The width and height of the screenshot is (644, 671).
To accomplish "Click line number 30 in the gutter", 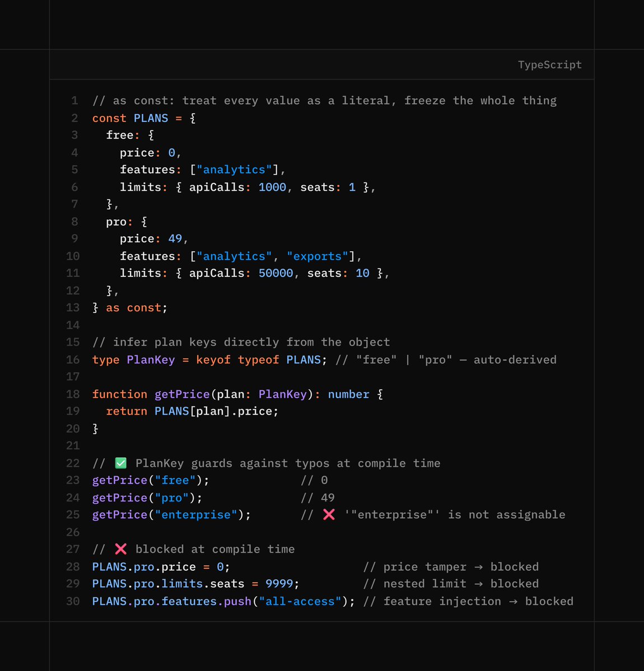I will (73, 601).
